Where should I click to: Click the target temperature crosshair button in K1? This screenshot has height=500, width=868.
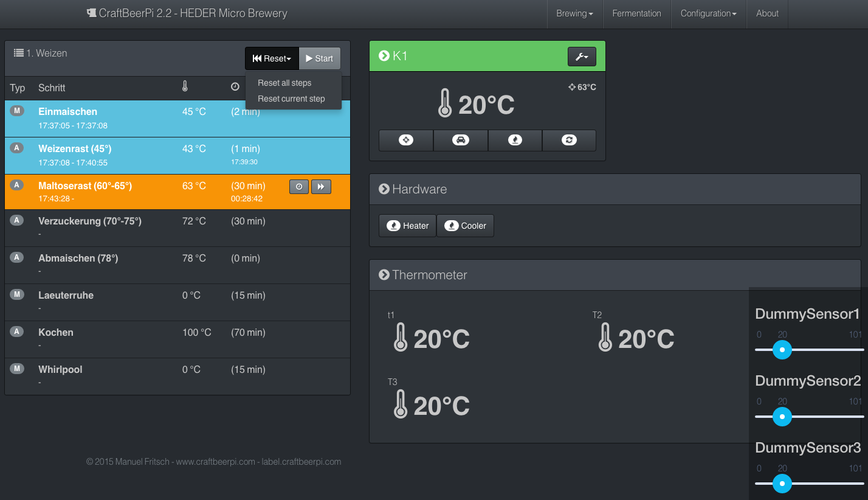coord(405,141)
